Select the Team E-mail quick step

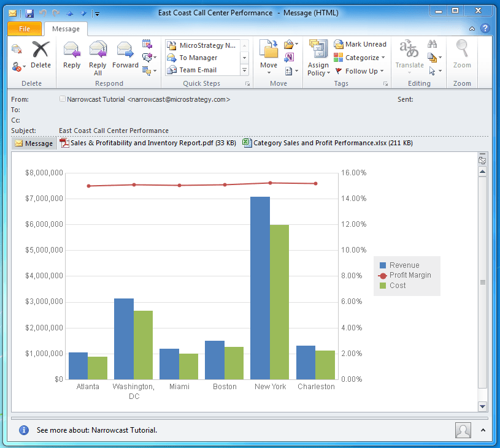(198, 70)
